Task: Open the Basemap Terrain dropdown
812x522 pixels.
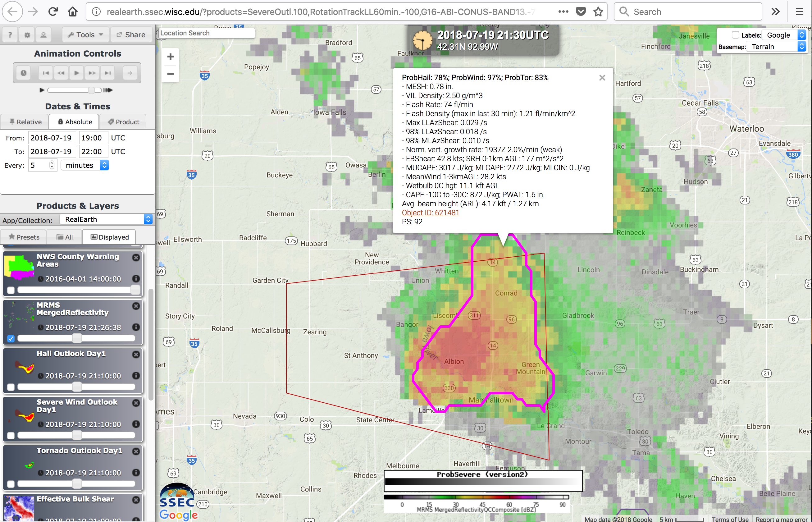Action: pos(776,46)
